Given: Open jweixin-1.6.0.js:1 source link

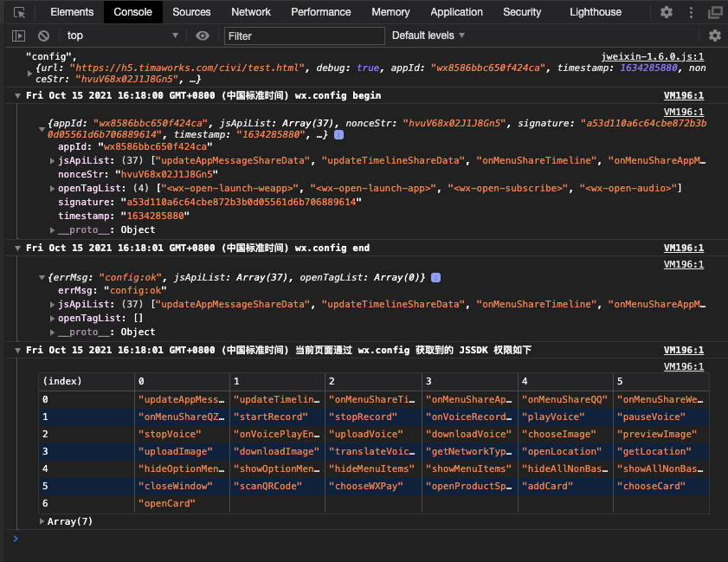Looking at the screenshot, I should click(x=653, y=55).
